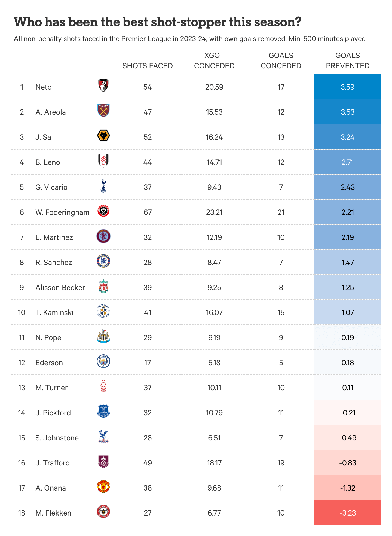Click the Chelsea badge next to R. Sanchez
The height and width of the screenshot is (536, 392).
[103, 261]
